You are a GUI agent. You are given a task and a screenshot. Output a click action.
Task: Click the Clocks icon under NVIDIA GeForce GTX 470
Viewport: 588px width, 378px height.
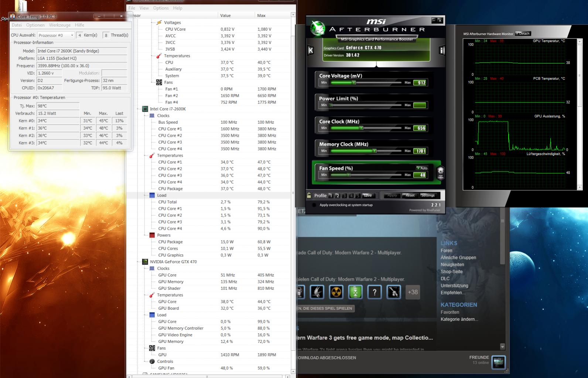point(152,268)
